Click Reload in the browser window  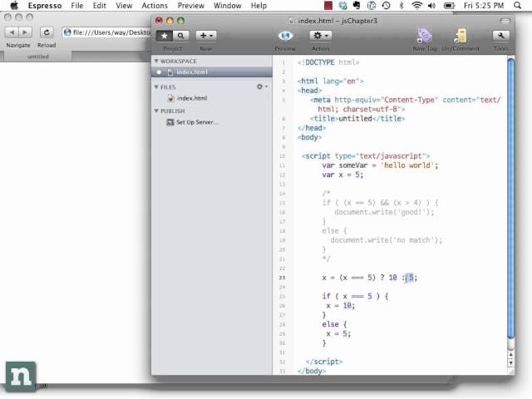coord(46,33)
